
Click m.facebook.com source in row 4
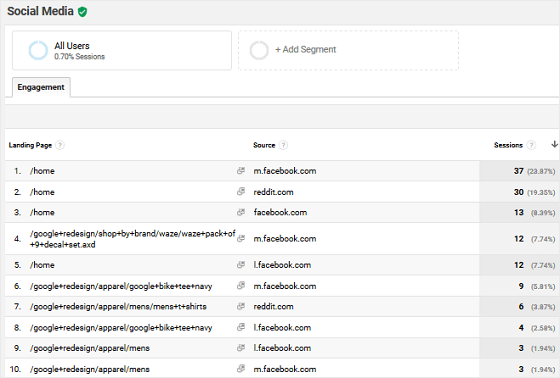pyautogui.click(x=285, y=238)
